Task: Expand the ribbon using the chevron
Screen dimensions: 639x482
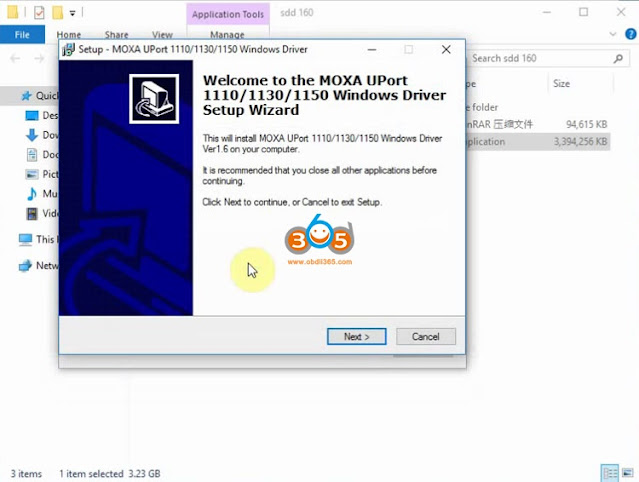Action: 613,34
